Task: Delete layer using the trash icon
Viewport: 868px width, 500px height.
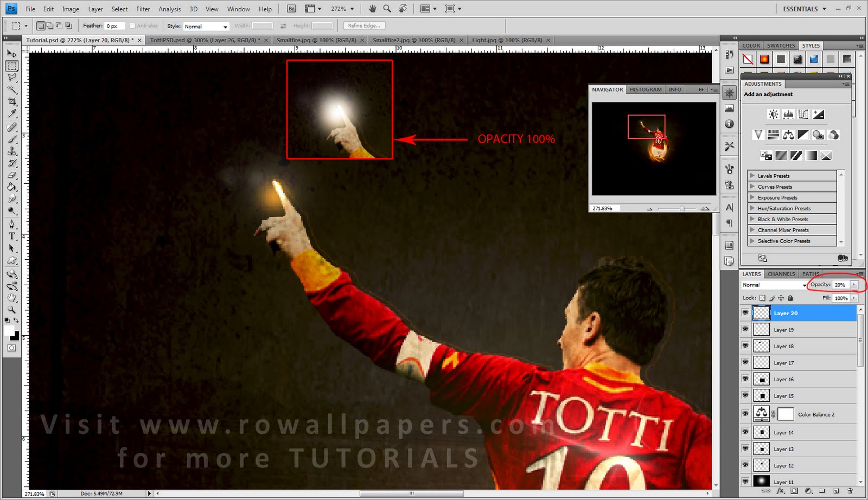Action: tap(850, 491)
